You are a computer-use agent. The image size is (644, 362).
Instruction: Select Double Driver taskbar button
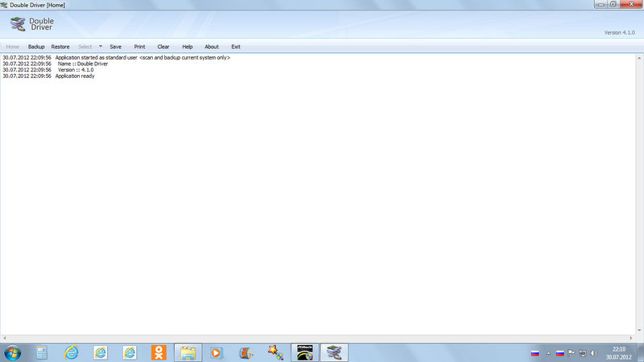pyautogui.click(x=334, y=352)
